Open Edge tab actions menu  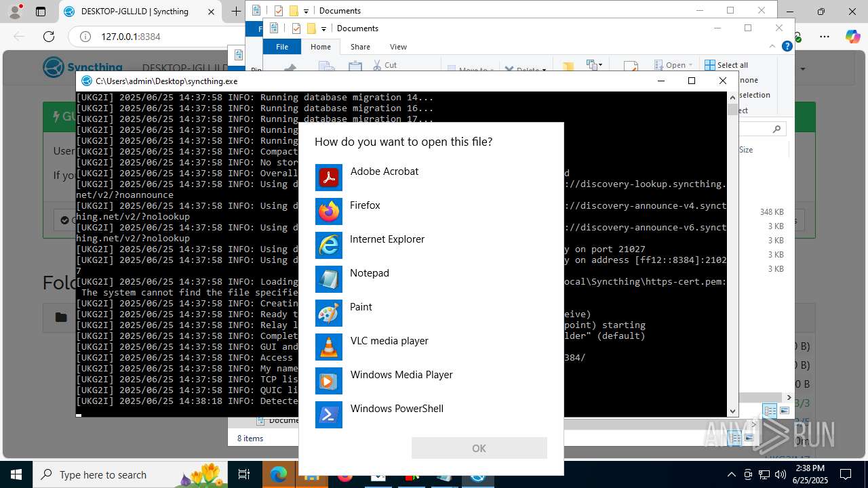point(41,12)
